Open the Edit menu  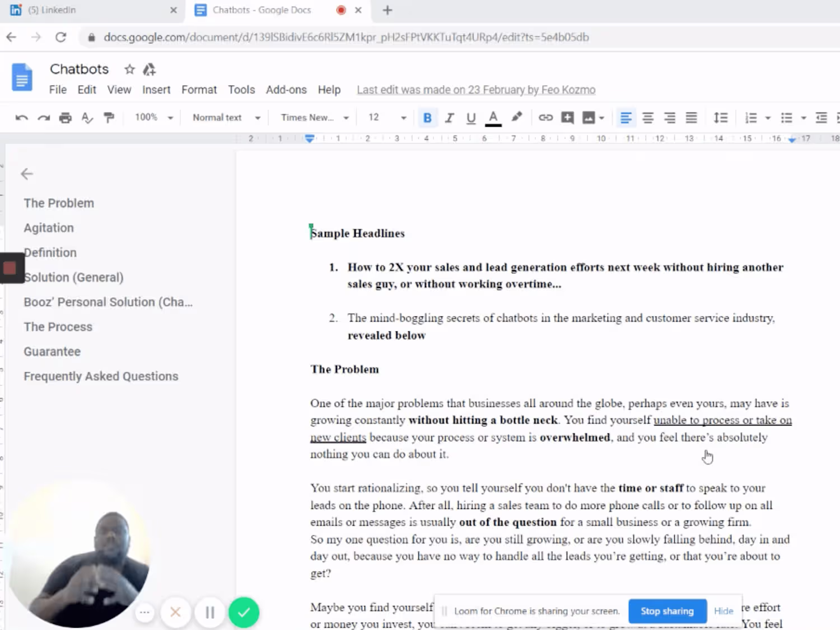click(x=87, y=90)
